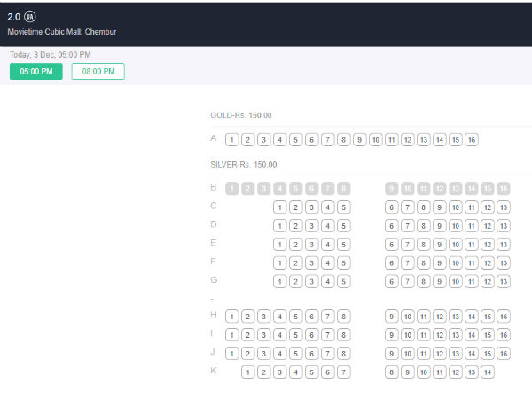Pick seat 6 in row E
The width and height of the screenshot is (532, 399).
[391, 245]
